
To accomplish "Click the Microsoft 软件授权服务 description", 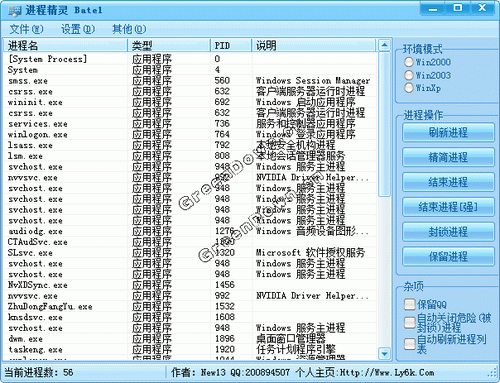I will coord(310,253).
